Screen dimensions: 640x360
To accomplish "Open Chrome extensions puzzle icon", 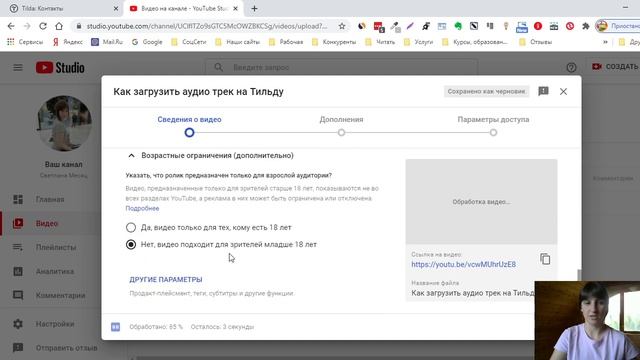I will 586,26.
